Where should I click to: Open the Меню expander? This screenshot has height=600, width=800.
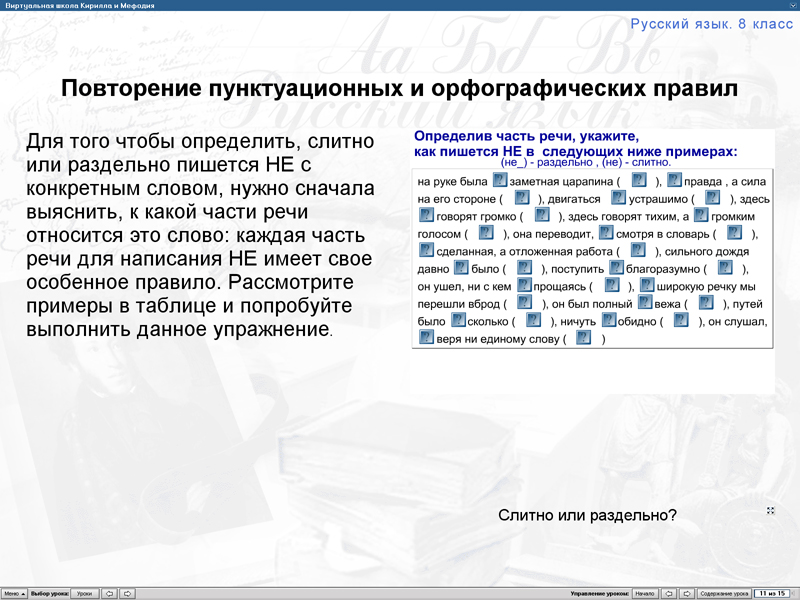pyautogui.click(x=14, y=593)
